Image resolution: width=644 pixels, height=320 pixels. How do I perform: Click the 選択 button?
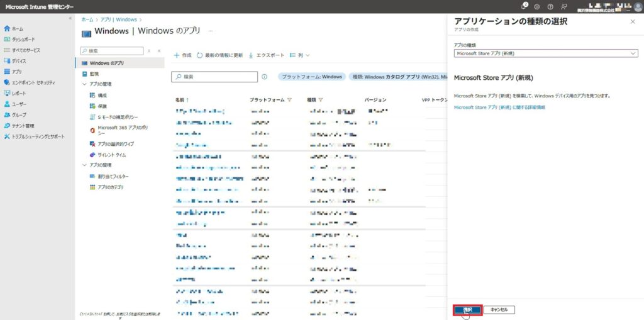coord(467,310)
